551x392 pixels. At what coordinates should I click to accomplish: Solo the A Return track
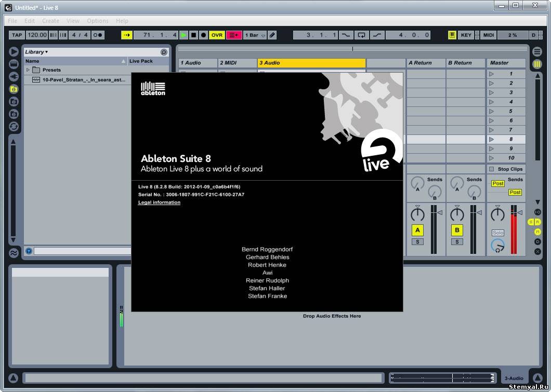(417, 242)
